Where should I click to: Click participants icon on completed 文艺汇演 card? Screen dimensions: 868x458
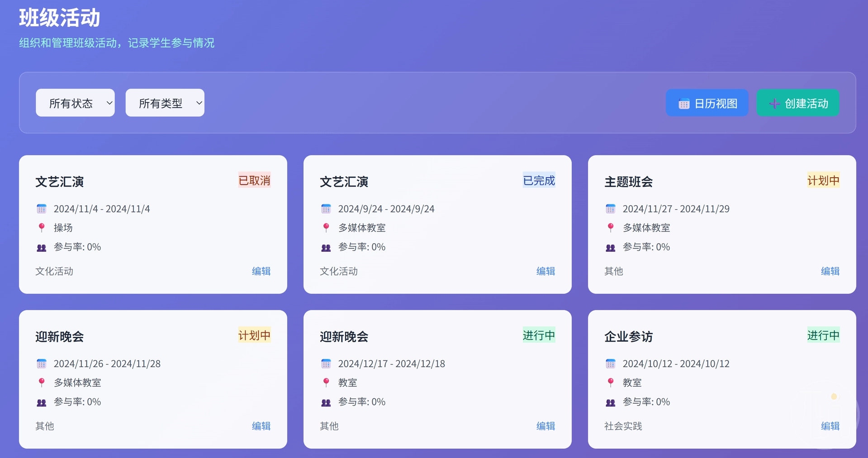326,248
